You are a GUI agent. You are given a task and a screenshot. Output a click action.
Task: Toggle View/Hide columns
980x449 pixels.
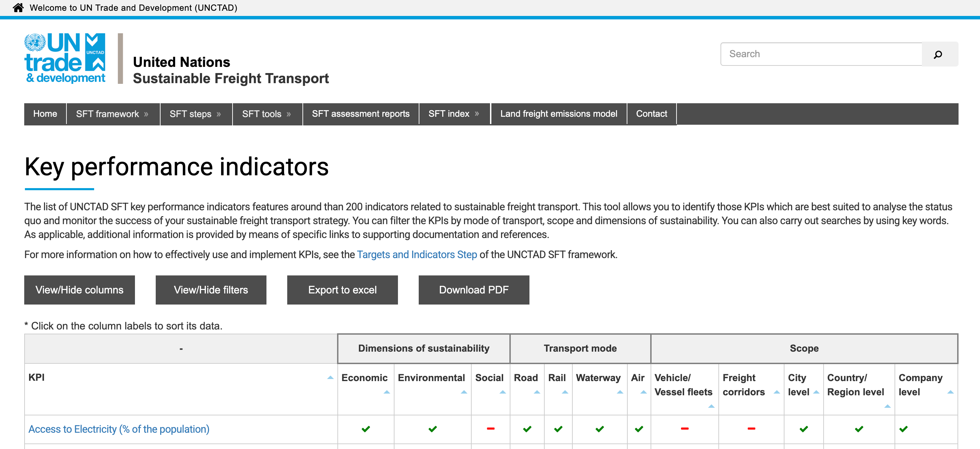click(80, 290)
